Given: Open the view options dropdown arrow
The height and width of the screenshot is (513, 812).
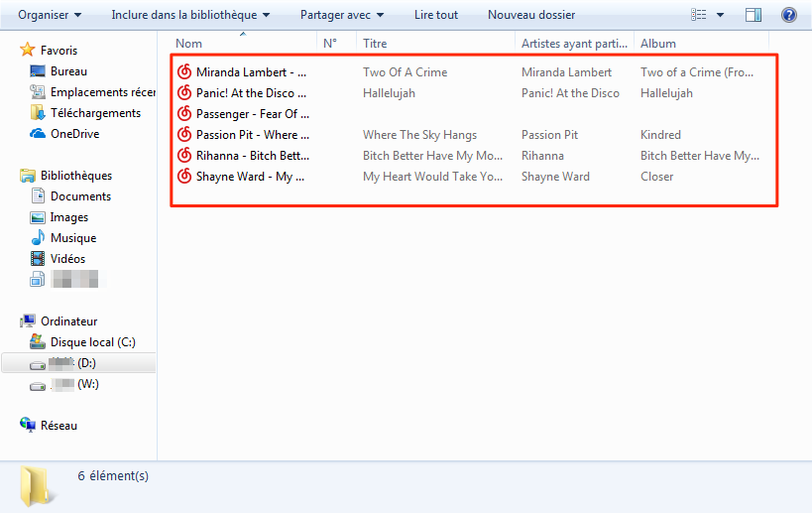Looking at the screenshot, I should [x=720, y=15].
